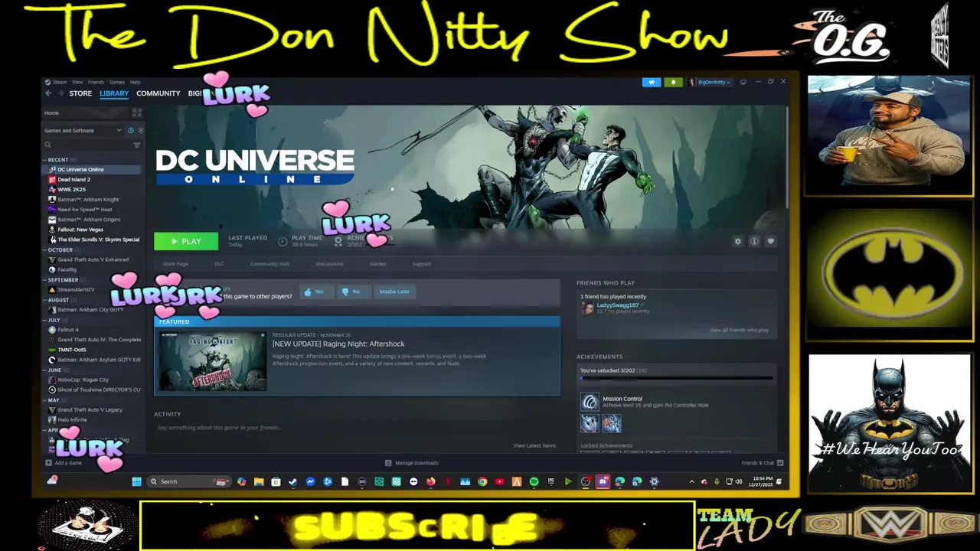Toggle library grid view next to Home
The height and width of the screenshot is (551, 980).
click(137, 112)
